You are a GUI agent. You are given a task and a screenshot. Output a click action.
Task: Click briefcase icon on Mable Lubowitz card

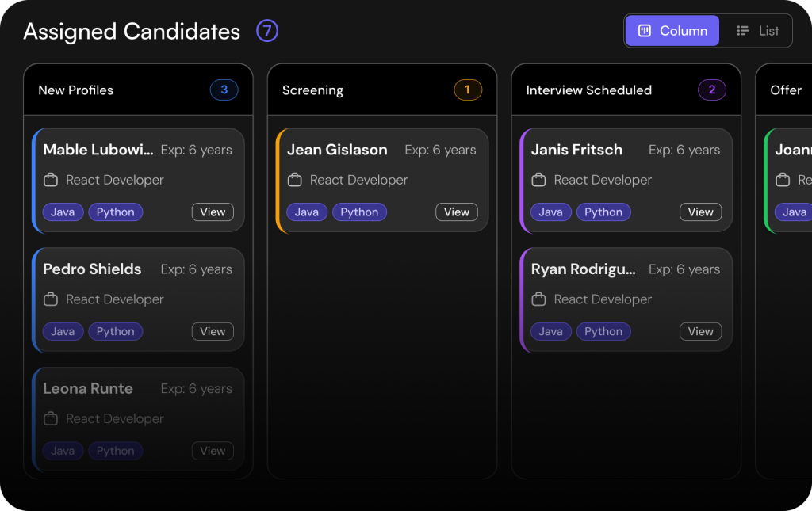[51, 180]
